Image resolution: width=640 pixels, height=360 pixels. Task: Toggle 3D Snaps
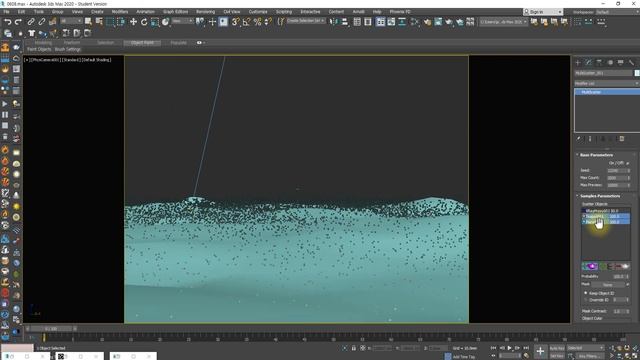(x=236, y=22)
